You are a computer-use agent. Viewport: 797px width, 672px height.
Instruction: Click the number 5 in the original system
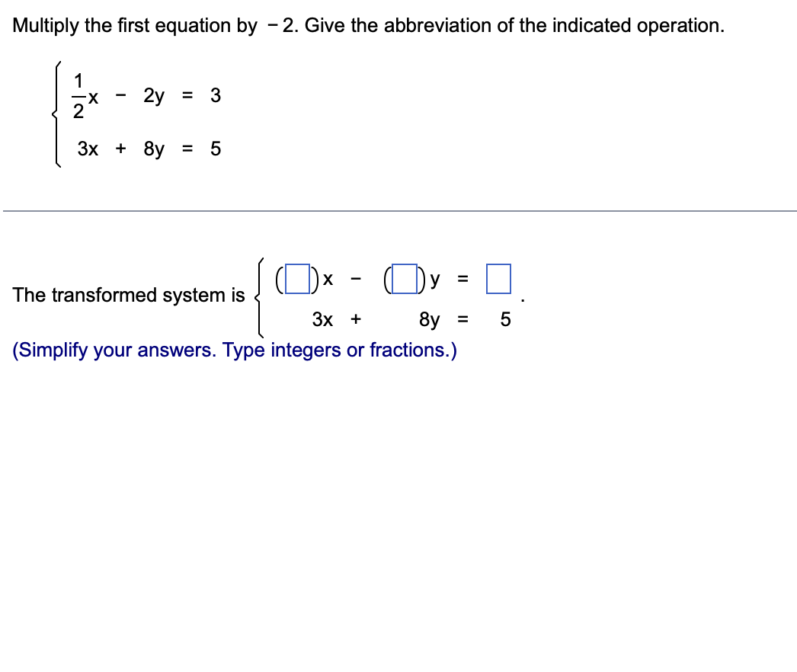pos(216,149)
